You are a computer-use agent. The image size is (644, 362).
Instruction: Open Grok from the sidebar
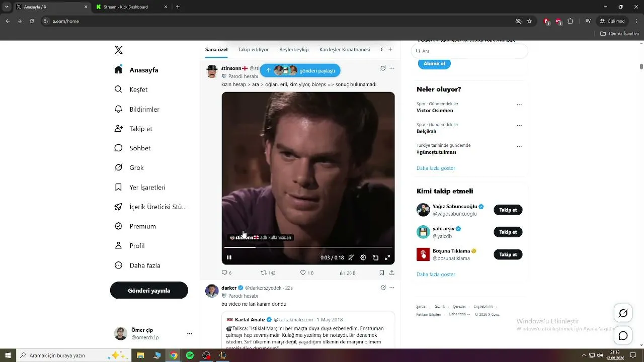point(129,168)
